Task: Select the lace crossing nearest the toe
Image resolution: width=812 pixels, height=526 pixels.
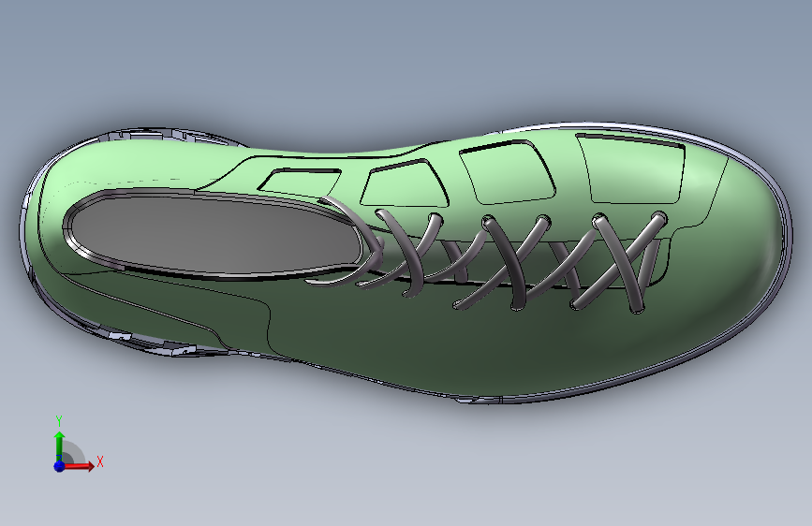Action: pyautogui.click(x=626, y=262)
